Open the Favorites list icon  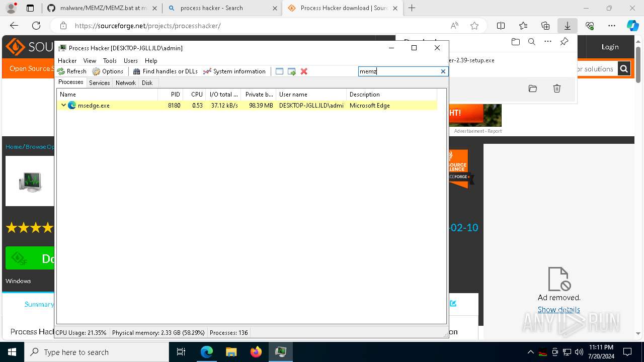pyautogui.click(x=523, y=26)
